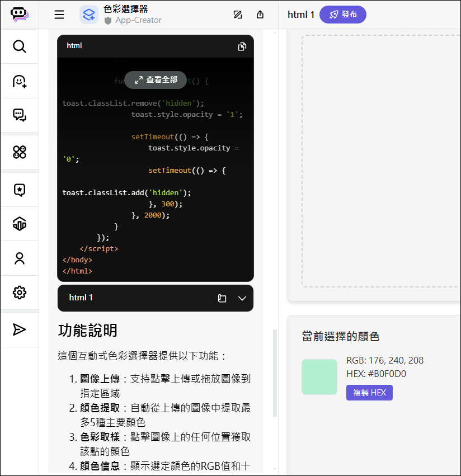Click the 功能說明 heading
Screen dimensions: 461x476
(x=88, y=330)
